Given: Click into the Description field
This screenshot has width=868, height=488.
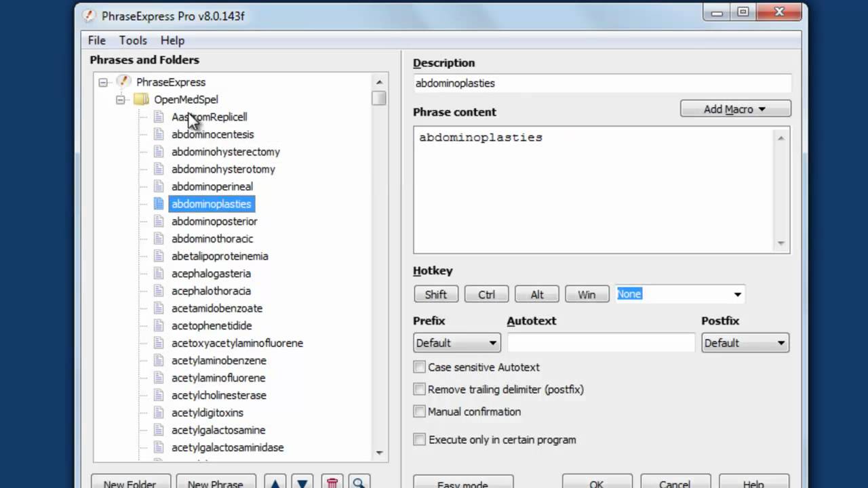Looking at the screenshot, I should (602, 83).
